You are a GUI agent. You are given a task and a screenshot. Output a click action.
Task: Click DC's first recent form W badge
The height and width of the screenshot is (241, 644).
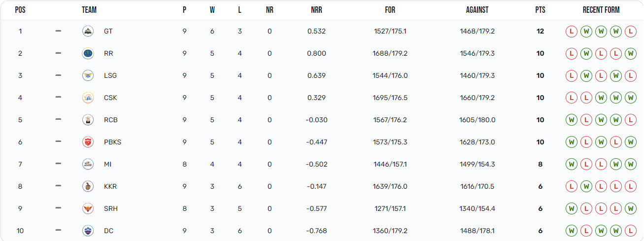coord(571,231)
